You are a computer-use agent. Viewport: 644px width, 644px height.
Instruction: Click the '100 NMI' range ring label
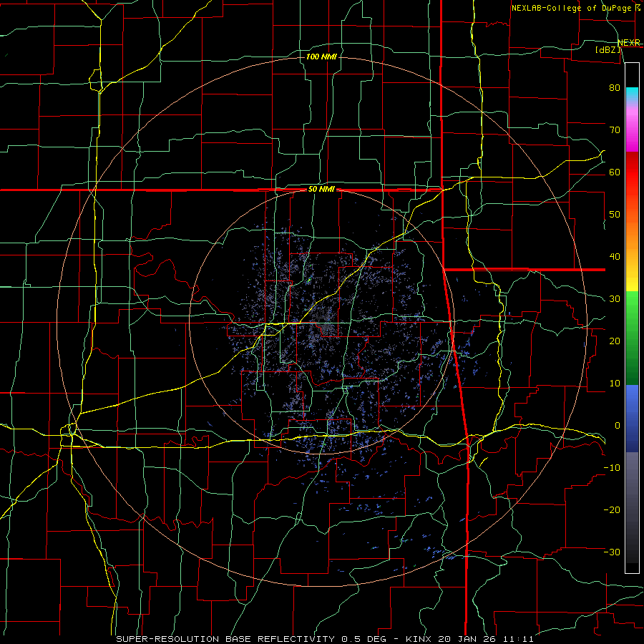[x=321, y=57]
